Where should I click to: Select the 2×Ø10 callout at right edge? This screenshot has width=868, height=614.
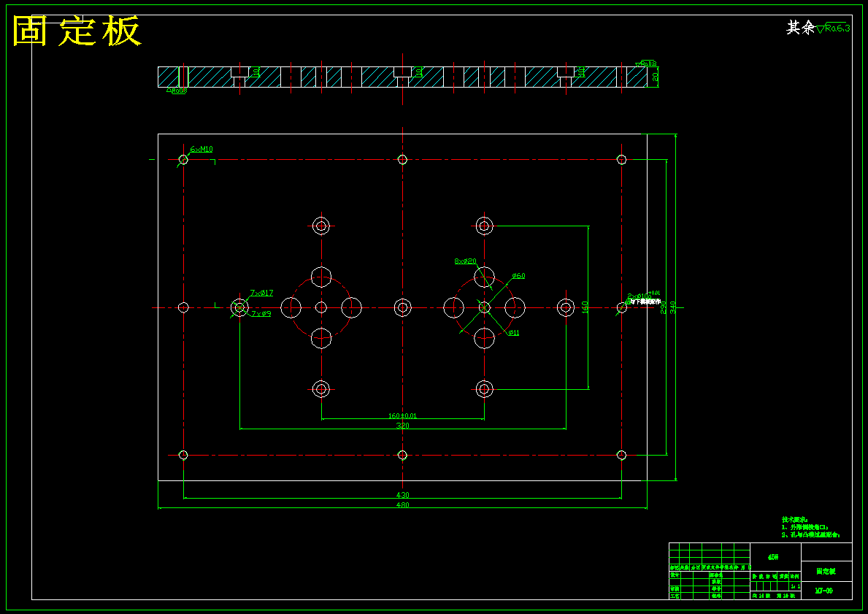(642, 296)
